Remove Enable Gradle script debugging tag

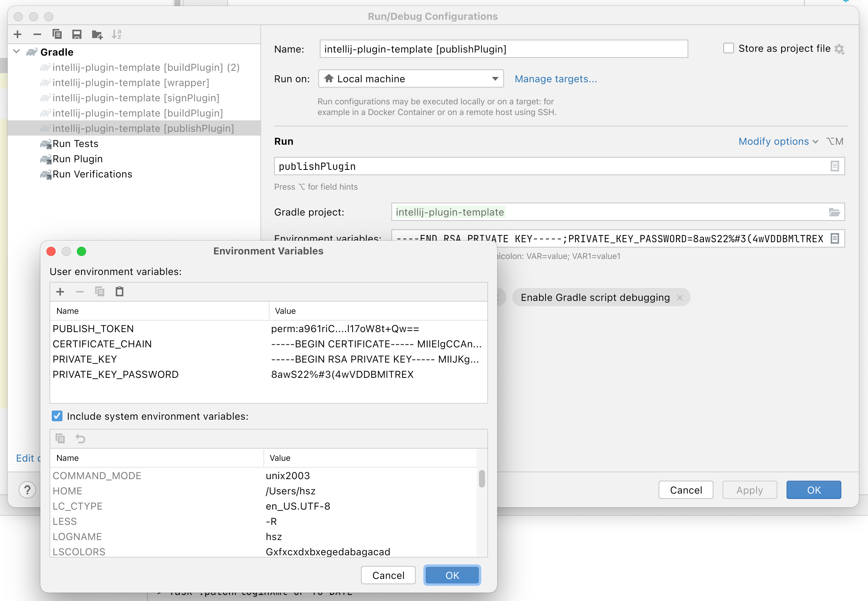point(680,297)
